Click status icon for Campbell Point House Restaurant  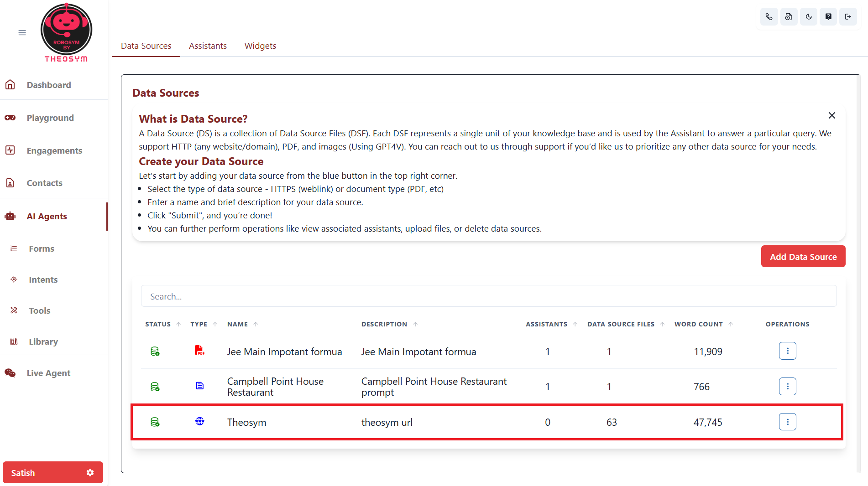click(x=155, y=387)
